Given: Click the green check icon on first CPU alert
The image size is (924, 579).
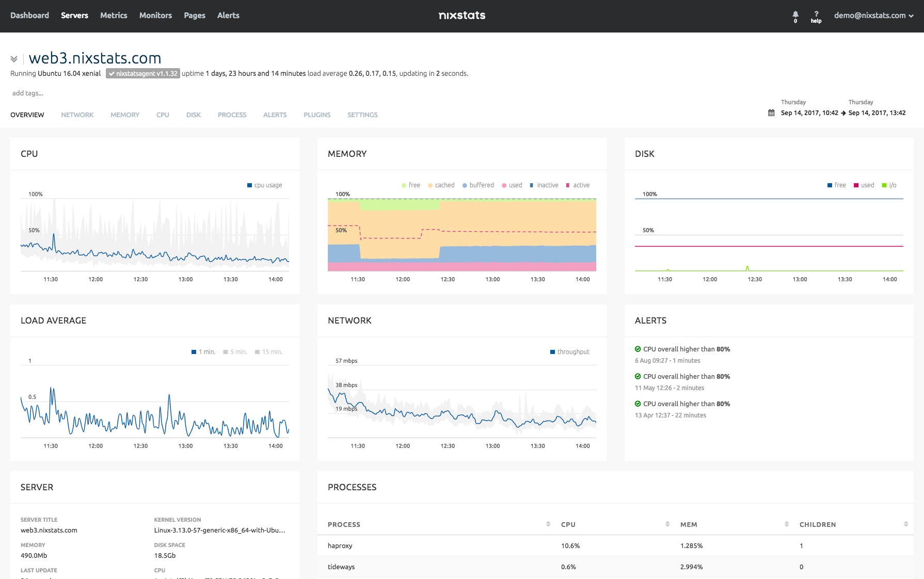Looking at the screenshot, I should [x=638, y=349].
